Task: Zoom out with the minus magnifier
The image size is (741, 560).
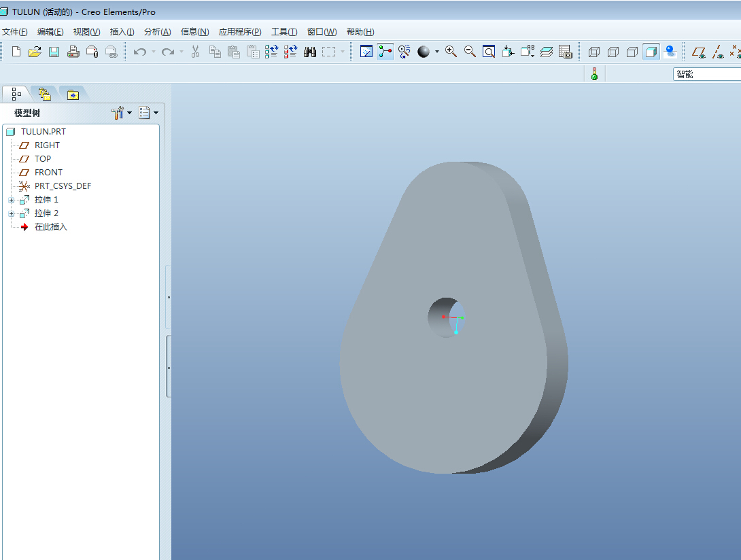Action: tap(470, 52)
